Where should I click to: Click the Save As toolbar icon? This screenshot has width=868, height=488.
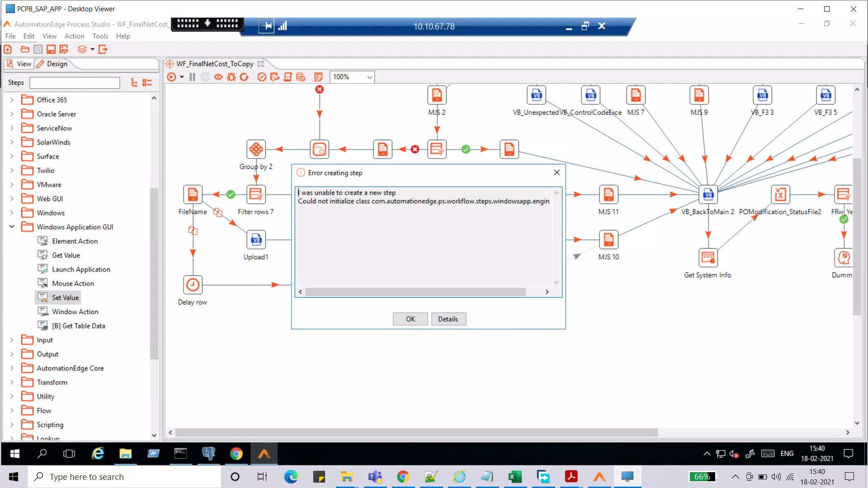[x=64, y=49]
